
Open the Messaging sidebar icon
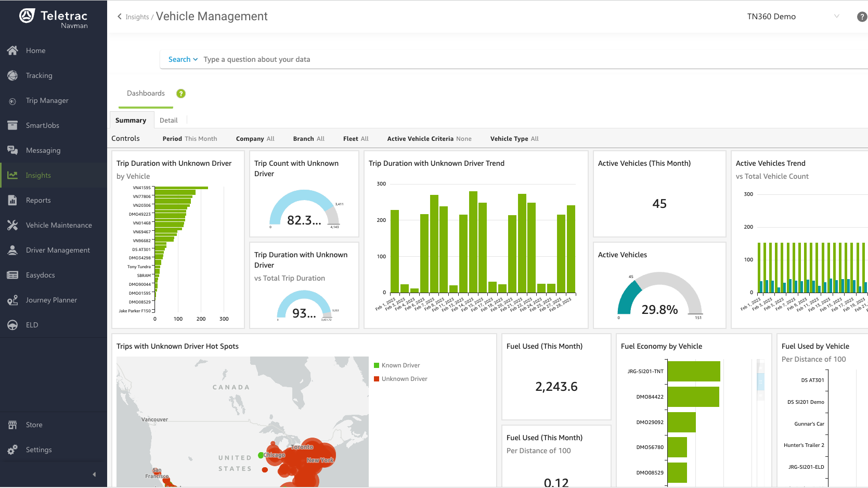12,150
